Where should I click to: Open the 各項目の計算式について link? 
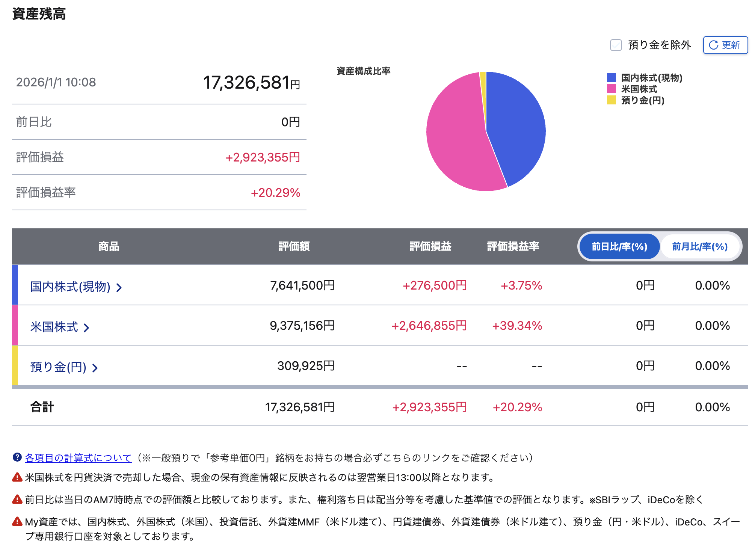[78, 457]
